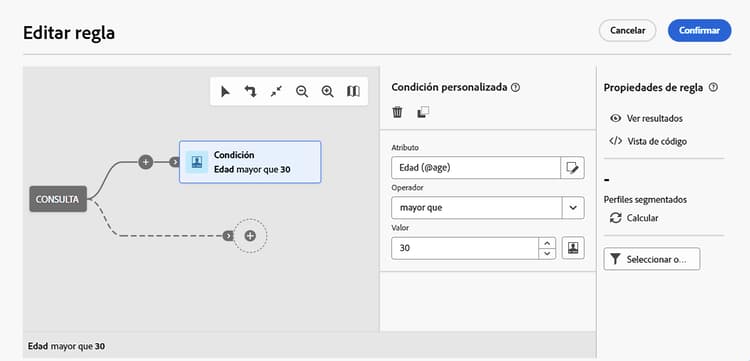Select the CONSULTA root node
This screenshot has height=361, width=750.
[58, 199]
